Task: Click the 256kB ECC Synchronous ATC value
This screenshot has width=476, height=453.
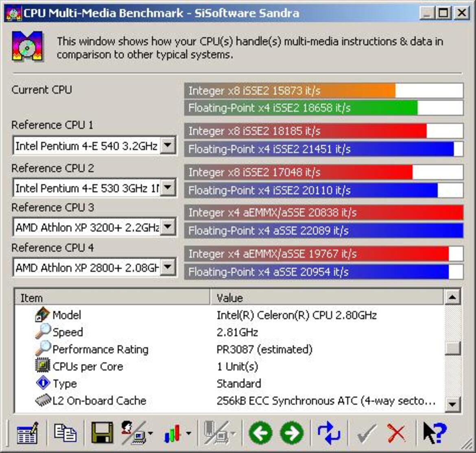Action: click(x=326, y=401)
